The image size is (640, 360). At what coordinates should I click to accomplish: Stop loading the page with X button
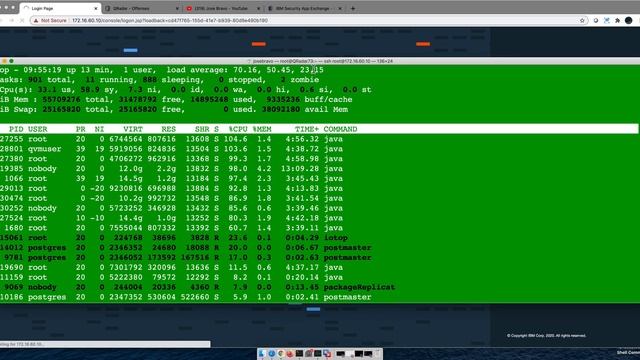pyautogui.click(x=22, y=20)
